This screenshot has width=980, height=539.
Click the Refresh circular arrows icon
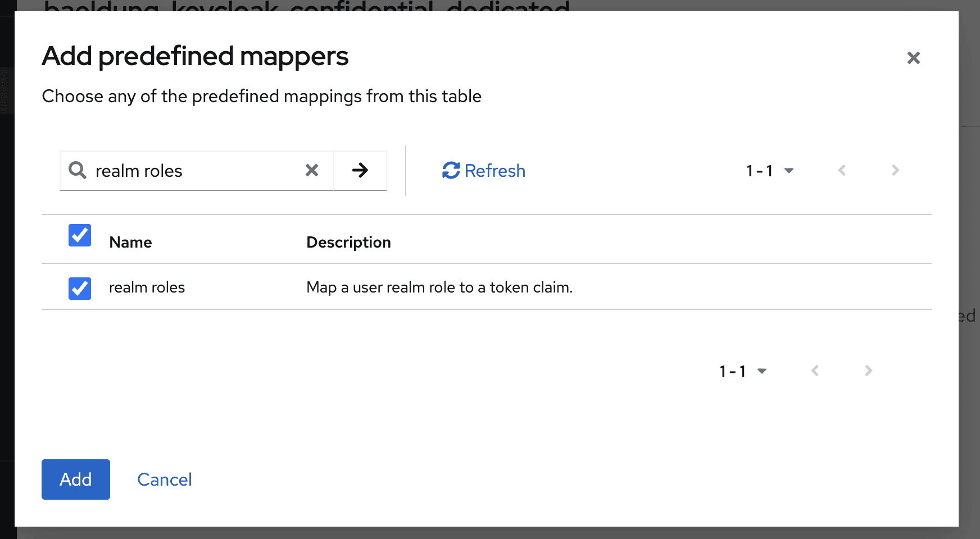click(x=451, y=170)
